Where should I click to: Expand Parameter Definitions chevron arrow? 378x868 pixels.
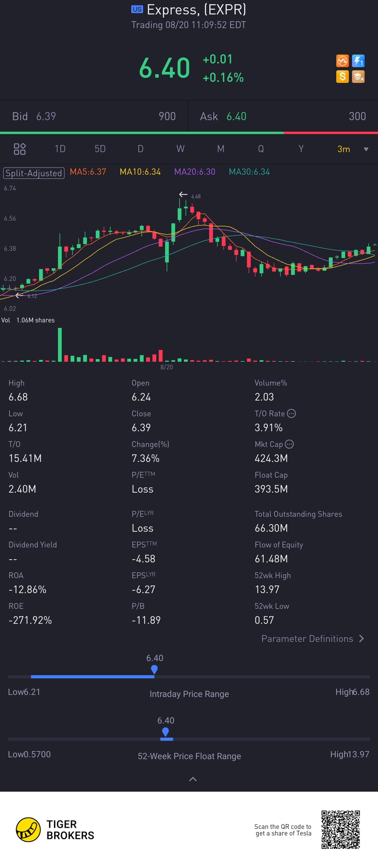click(x=361, y=638)
